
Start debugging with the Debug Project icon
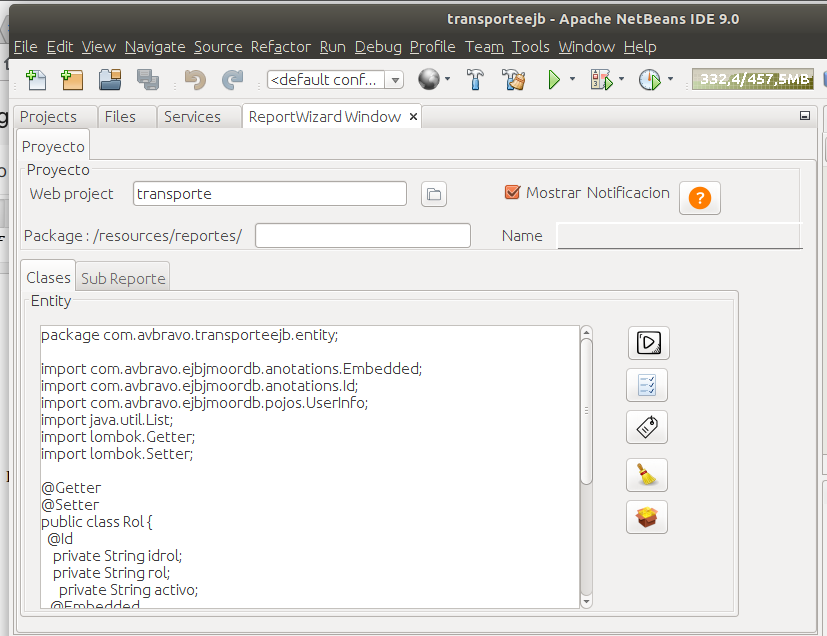pyautogui.click(x=600, y=79)
